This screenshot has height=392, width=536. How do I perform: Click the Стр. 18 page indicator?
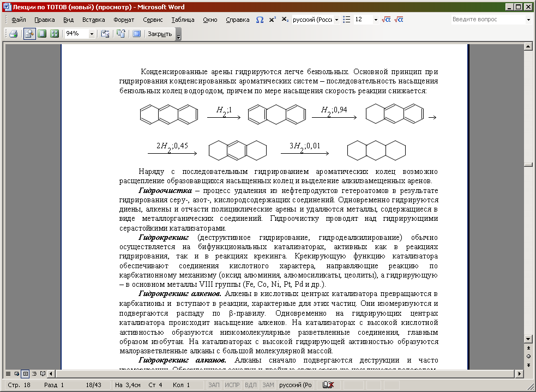(x=19, y=385)
